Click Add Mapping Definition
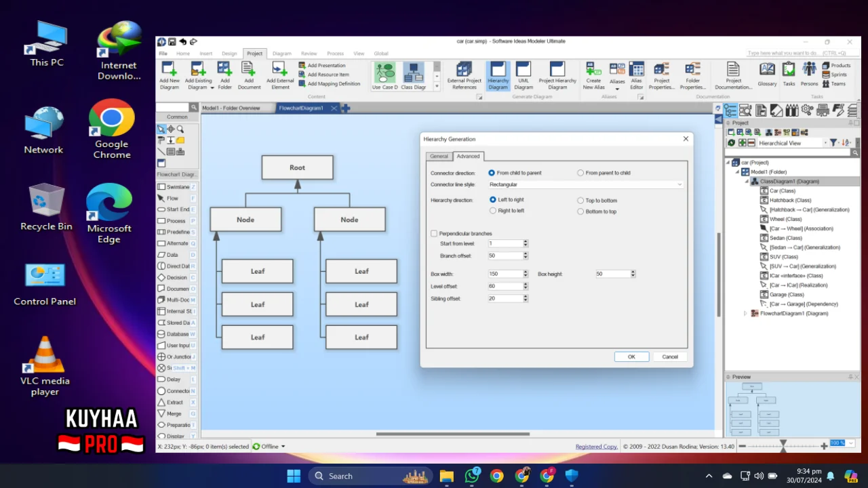Screen dimensions: 868x488 (330, 84)
